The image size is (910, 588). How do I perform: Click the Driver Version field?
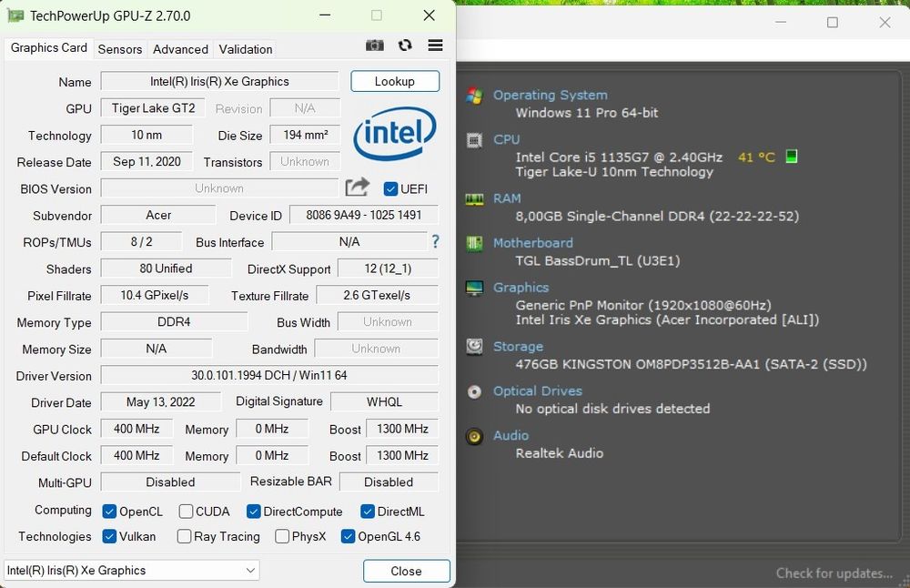coord(269,375)
